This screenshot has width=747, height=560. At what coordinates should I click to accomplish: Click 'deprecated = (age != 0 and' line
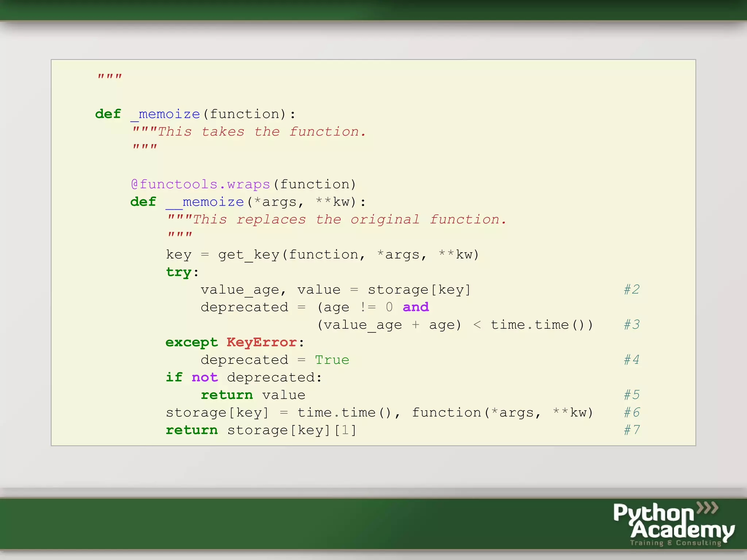pyautogui.click(x=315, y=307)
